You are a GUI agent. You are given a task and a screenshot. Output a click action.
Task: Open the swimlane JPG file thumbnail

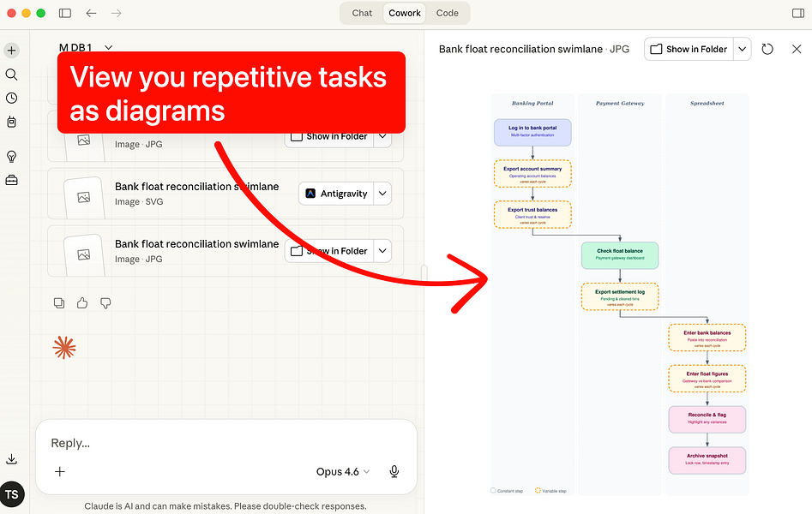click(84, 254)
